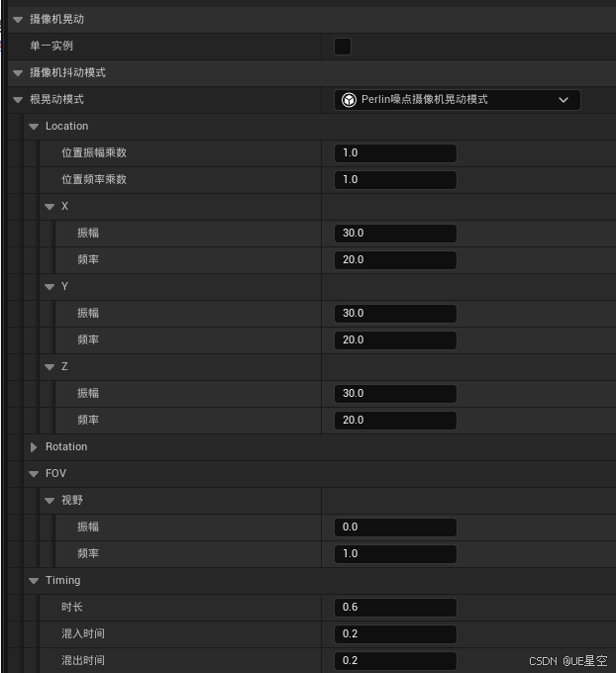Screen dimensions: 616x673
Task: Collapse the 视野 subgroup
Action: 50,501
